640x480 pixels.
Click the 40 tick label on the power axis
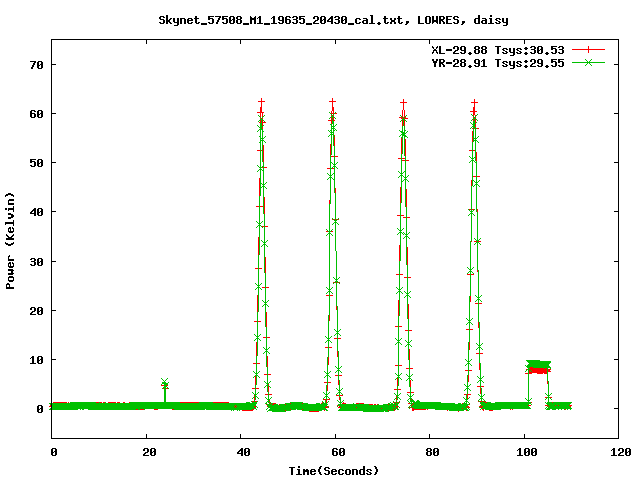36,212
